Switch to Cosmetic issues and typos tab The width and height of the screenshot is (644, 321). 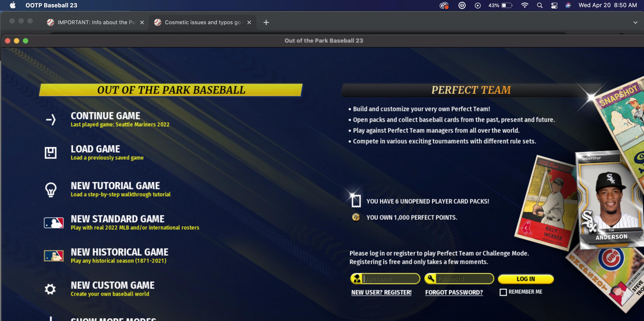202,22
